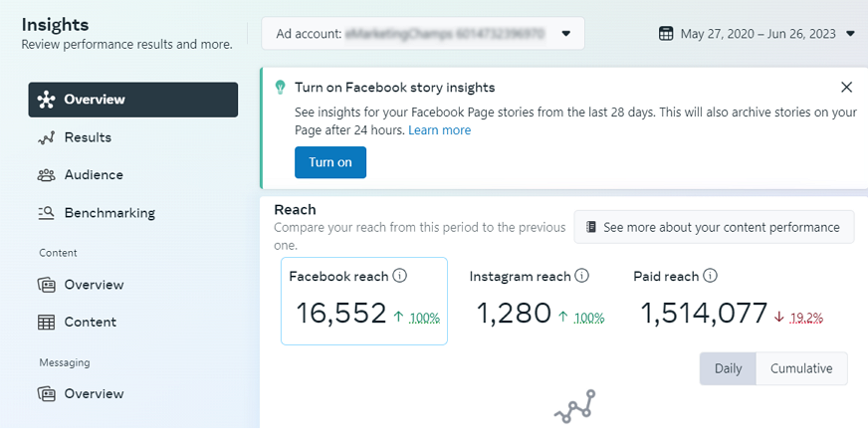The width and height of the screenshot is (868, 447).
Task: Click the Paid reach info icon
Action: click(710, 276)
